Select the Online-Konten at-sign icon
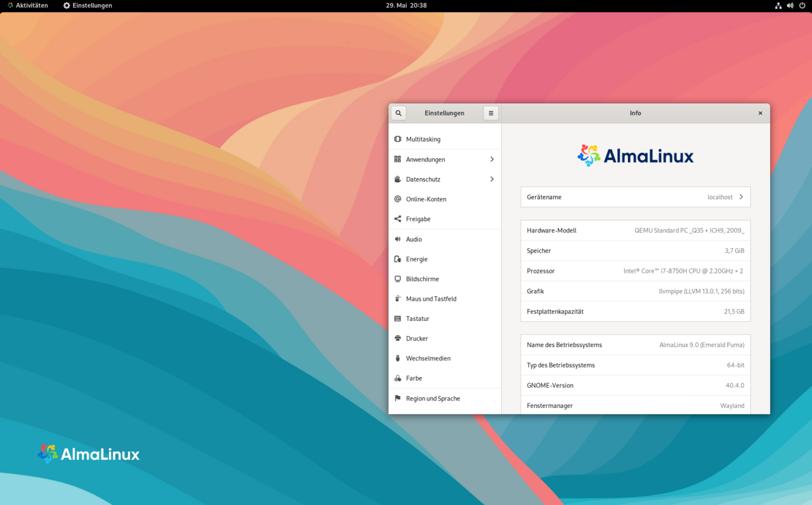Image resolution: width=812 pixels, height=505 pixels. tap(398, 199)
